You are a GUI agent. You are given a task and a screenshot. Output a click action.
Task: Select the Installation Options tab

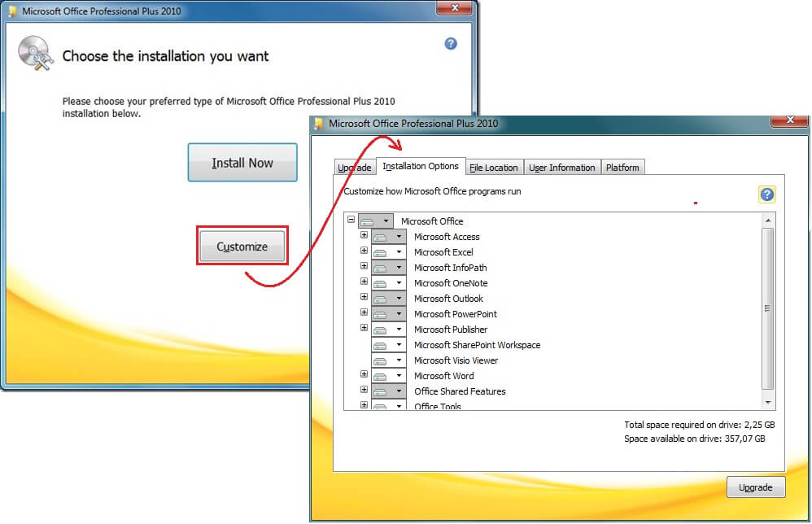(421, 166)
